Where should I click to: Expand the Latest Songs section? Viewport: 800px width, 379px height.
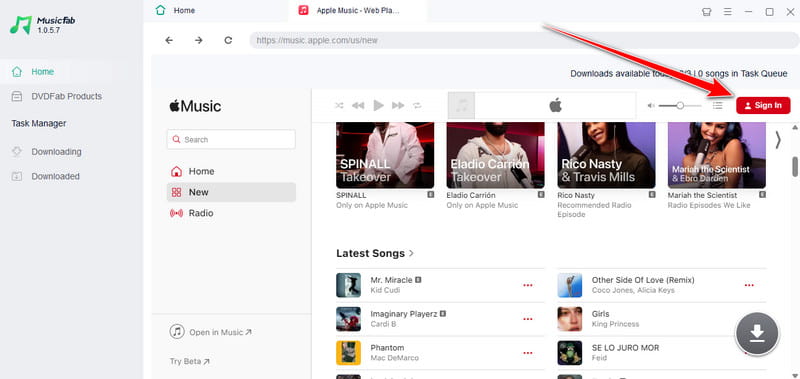375,254
